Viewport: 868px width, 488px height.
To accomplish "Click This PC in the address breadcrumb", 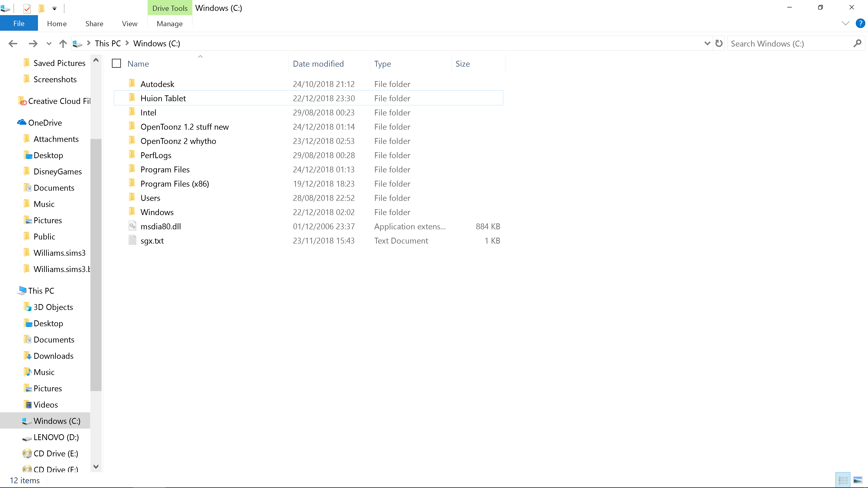I will (108, 43).
